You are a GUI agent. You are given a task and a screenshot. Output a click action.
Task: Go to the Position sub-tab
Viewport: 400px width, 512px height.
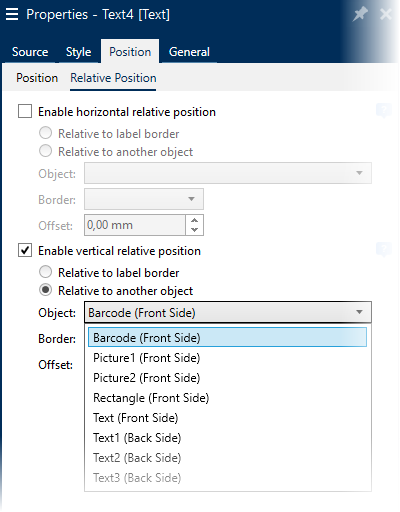(37, 78)
